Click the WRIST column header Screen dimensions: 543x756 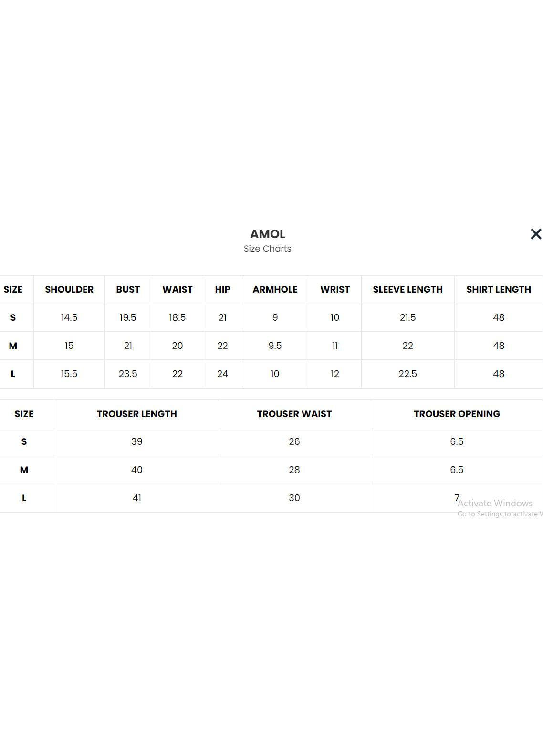pyautogui.click(x=334, y=289)
